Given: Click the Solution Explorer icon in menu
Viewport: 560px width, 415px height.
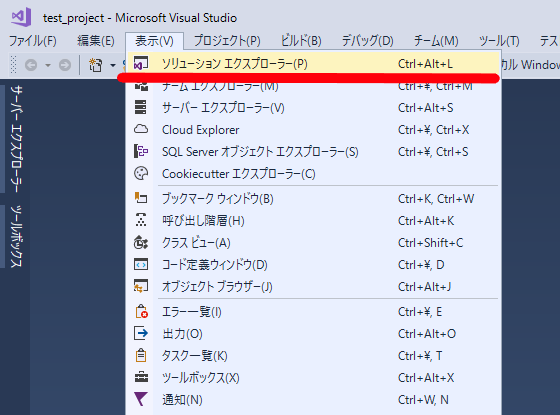Looking at the screenshot, I should 141,64.
